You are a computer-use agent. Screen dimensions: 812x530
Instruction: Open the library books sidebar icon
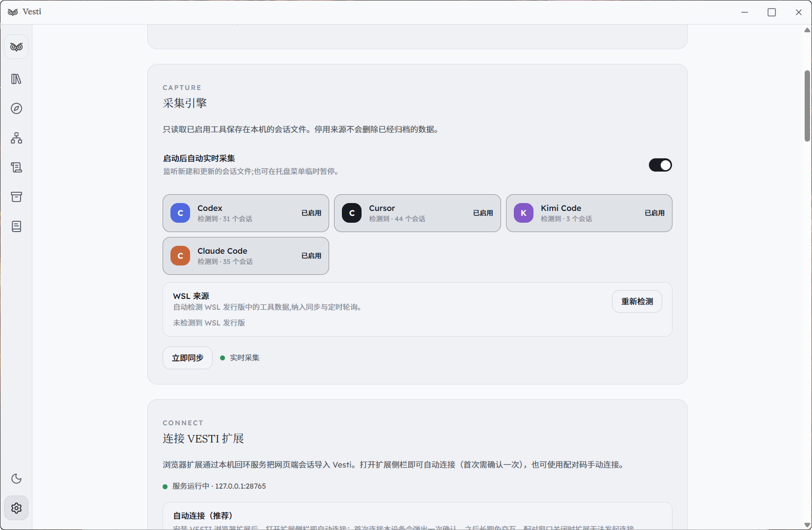(x=16, y=79)
